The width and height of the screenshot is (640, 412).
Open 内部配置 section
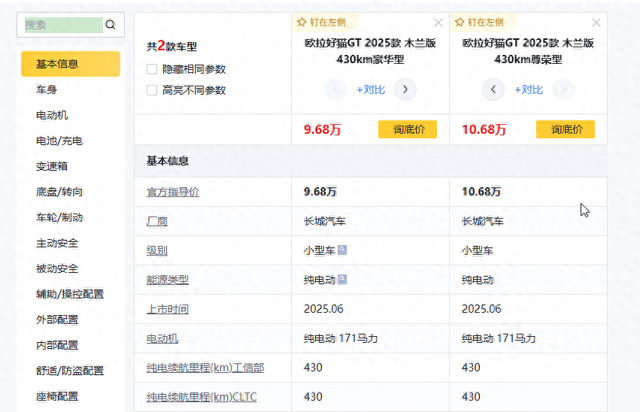(57, 345)
